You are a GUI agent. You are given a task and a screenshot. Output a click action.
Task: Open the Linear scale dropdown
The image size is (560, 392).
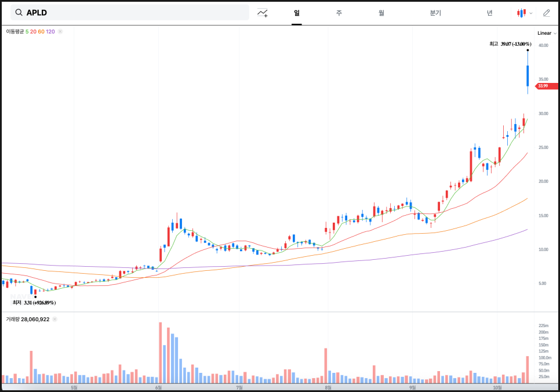tap(546, 33)
